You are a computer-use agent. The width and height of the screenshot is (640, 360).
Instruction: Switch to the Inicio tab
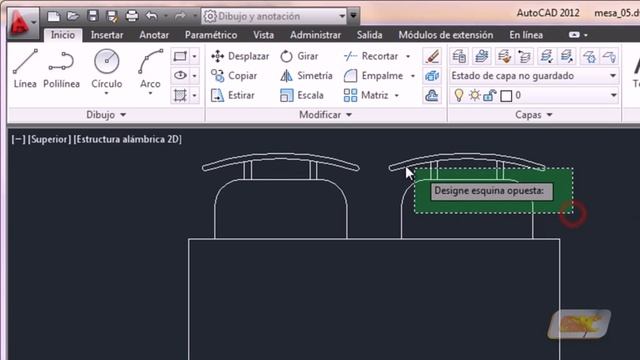tap(62, 35)
